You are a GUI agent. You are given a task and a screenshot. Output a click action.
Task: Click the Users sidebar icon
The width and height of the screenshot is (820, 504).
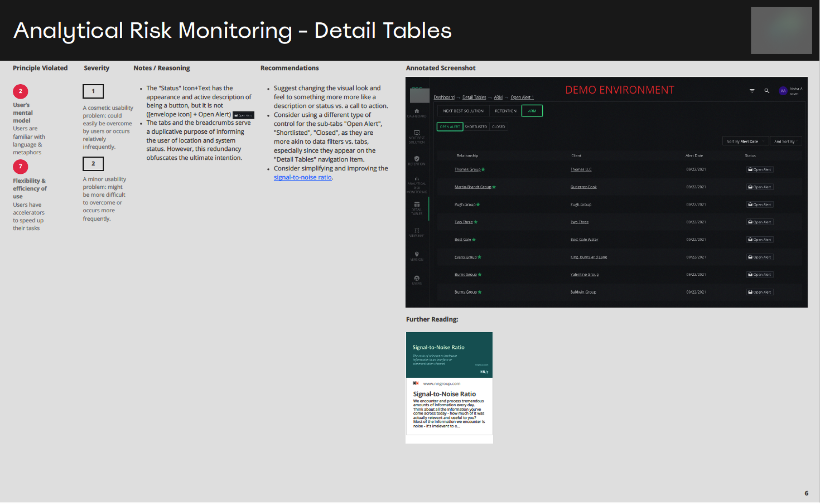click(417, 278)
